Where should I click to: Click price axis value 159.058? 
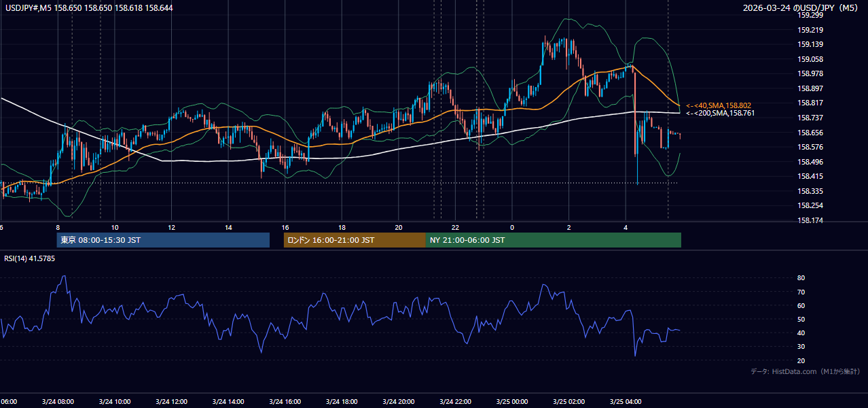[811, 59]
